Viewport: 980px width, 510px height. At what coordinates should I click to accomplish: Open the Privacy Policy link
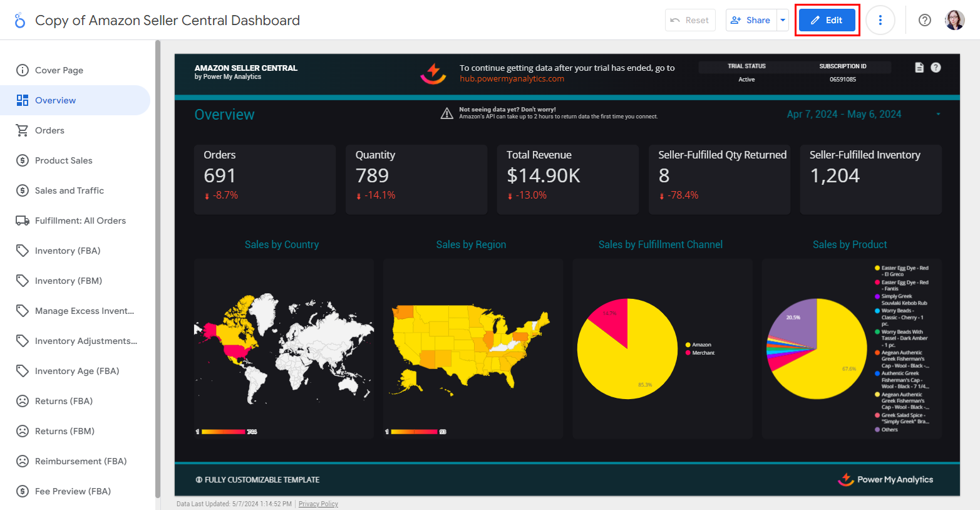318,504
